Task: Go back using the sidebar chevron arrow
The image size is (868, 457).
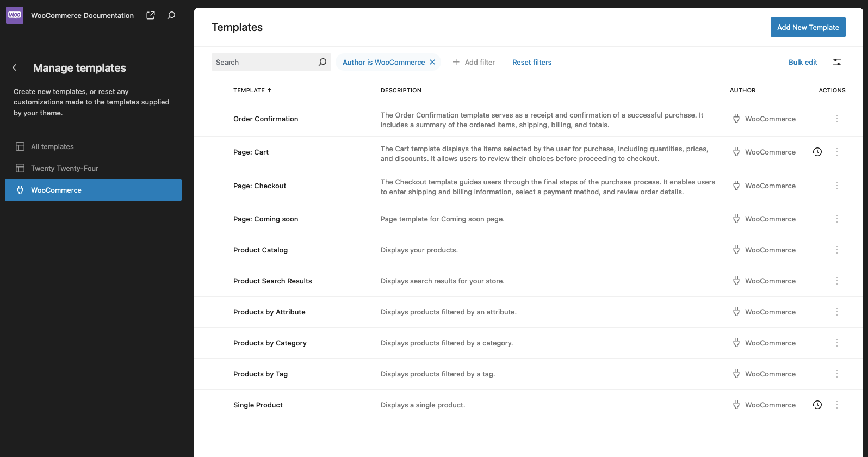Action: 15,67
